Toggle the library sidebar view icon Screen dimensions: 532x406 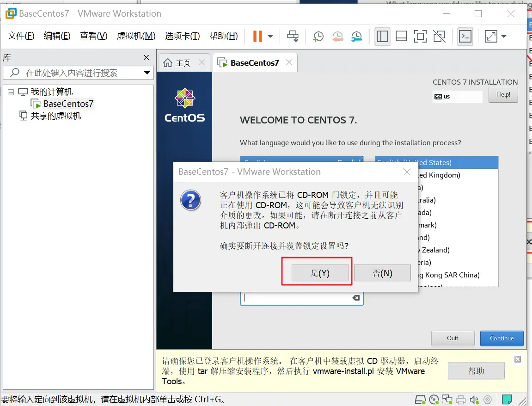click(382, 37)
